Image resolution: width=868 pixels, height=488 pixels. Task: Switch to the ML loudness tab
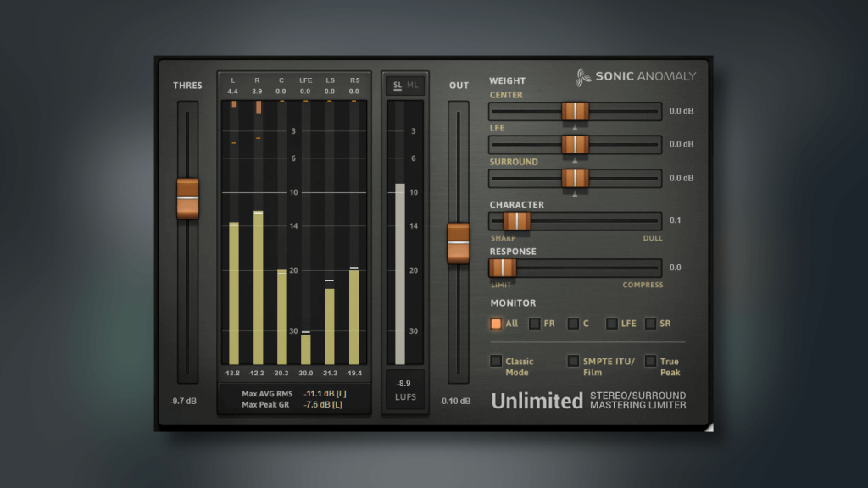point(413,85)
